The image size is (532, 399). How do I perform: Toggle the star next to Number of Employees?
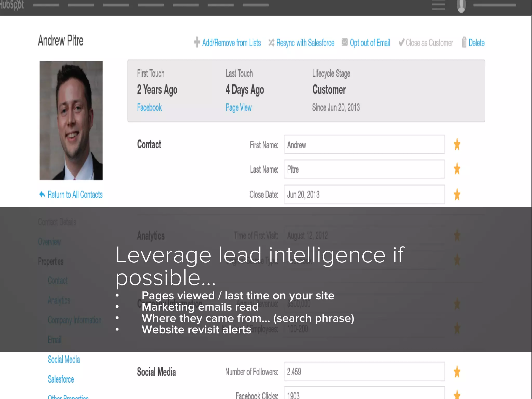[x=457, y=328]
